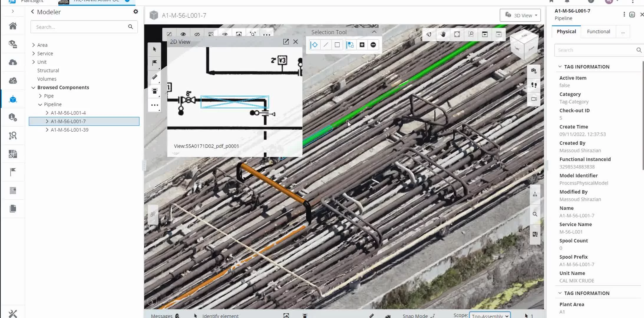Click the zoom-to-selected icon in the top toolbar

click(253, 34)
